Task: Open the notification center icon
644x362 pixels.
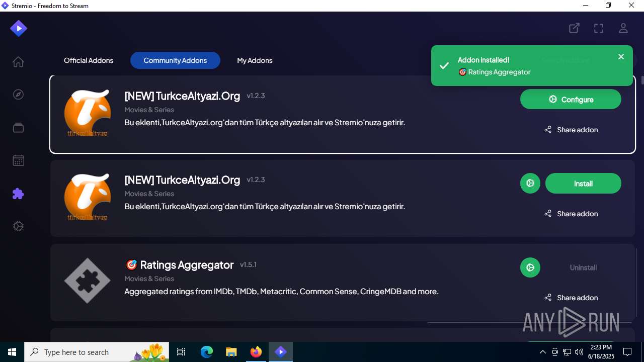Action: 627,352
